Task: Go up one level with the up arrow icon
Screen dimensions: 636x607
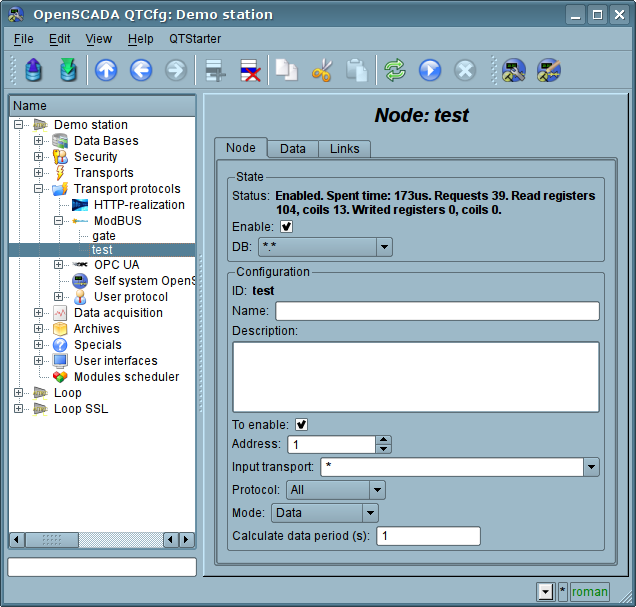Action: click(x=106, y=70)
